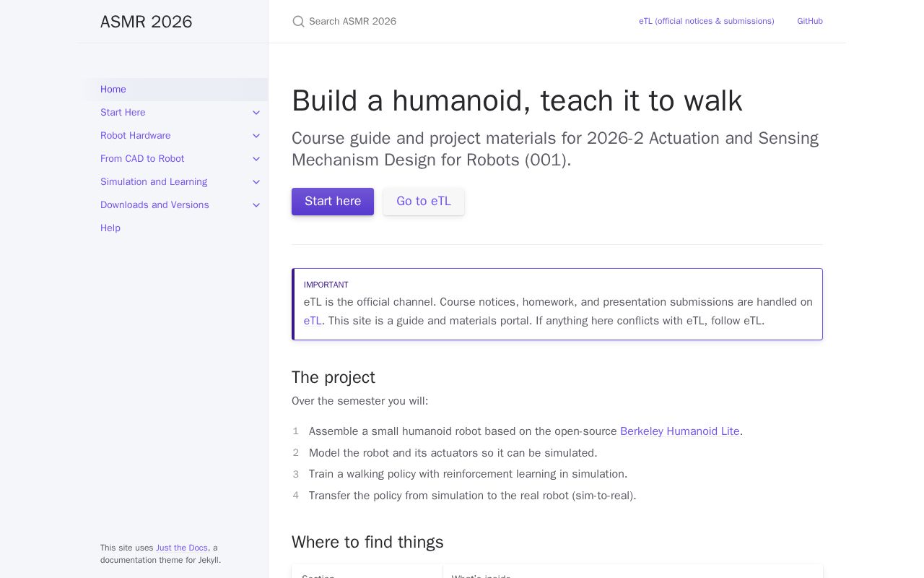
Task: Click the eTL link in Important note
Action: (313, 321)
